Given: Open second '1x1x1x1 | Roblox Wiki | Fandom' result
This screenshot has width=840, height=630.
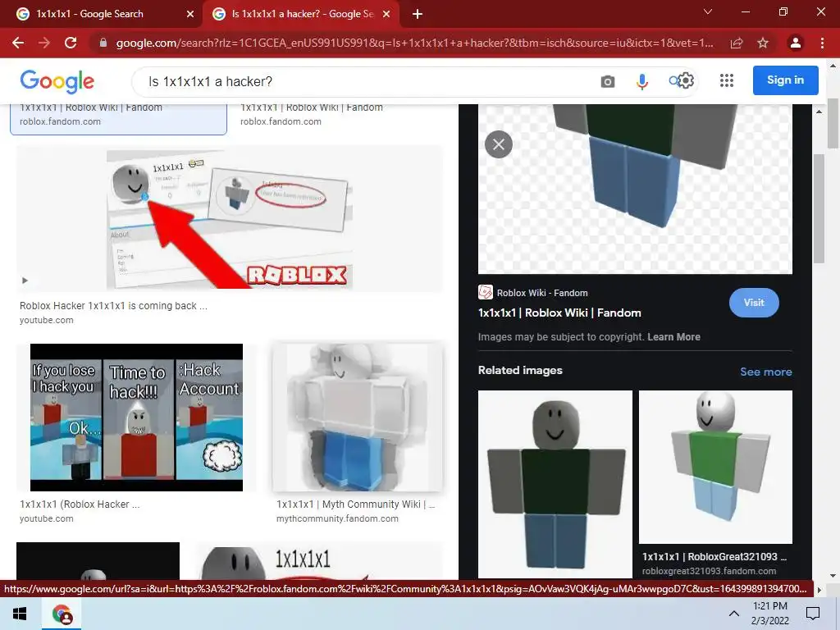Looking at the screenshot, I should tap(311, 107).
